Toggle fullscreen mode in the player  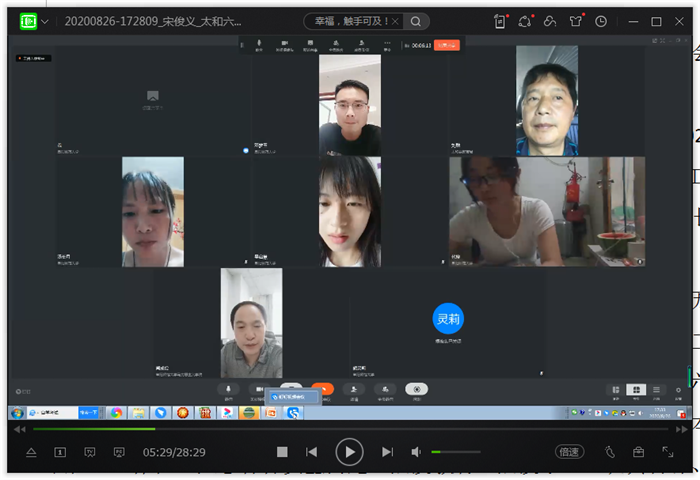tap(667, 452)
